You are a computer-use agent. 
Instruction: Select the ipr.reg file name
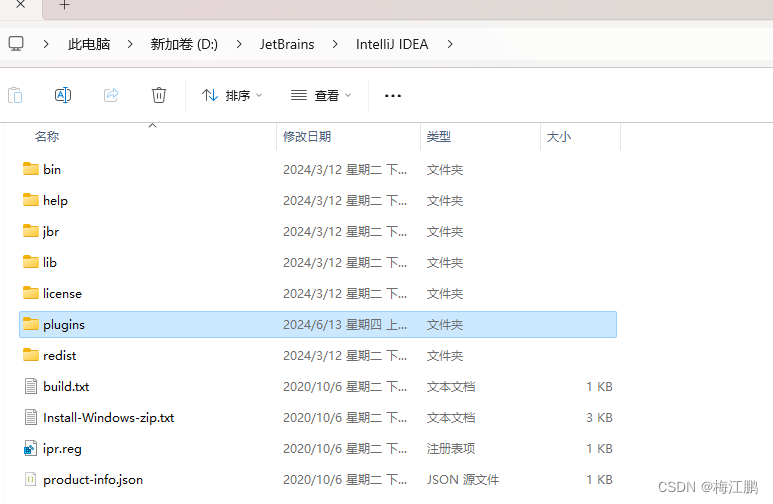[x=62, y=449]
